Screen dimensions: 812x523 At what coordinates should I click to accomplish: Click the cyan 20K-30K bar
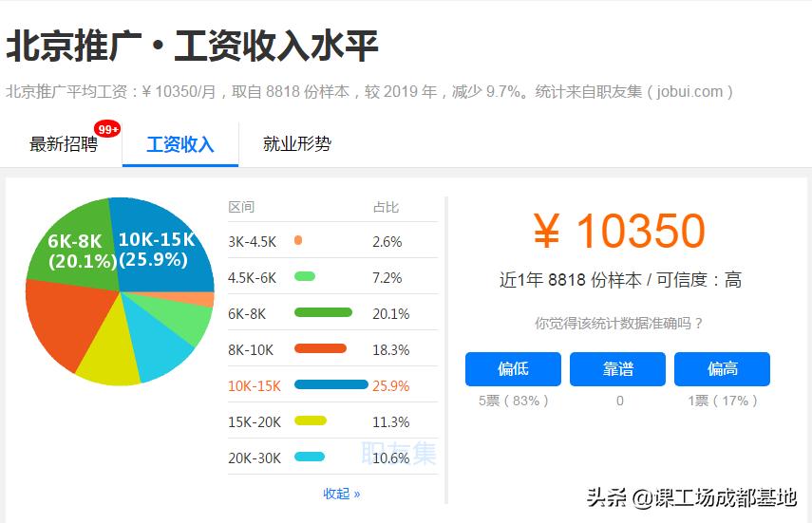pyautogui.click(x=310, y=457)
